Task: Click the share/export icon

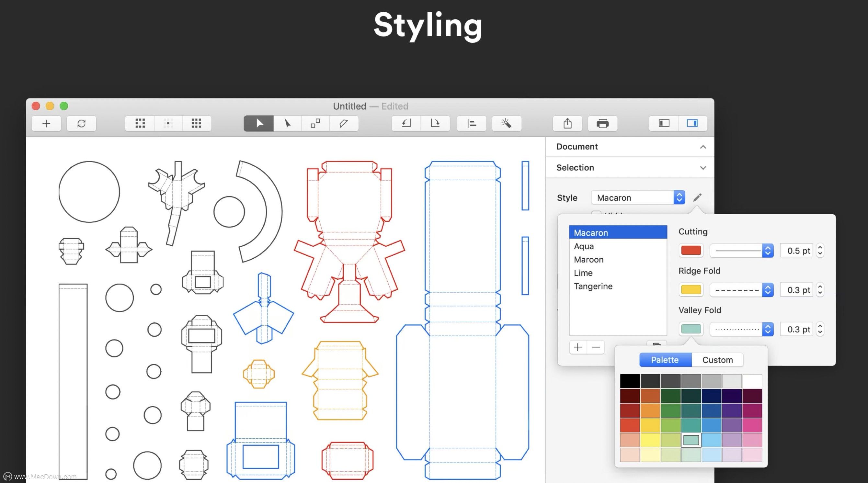Action: click(x=567, y=124)
